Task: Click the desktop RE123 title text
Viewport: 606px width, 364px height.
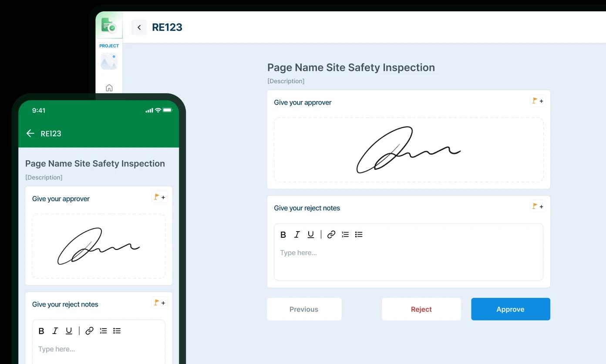Action: tap(167, 27)
